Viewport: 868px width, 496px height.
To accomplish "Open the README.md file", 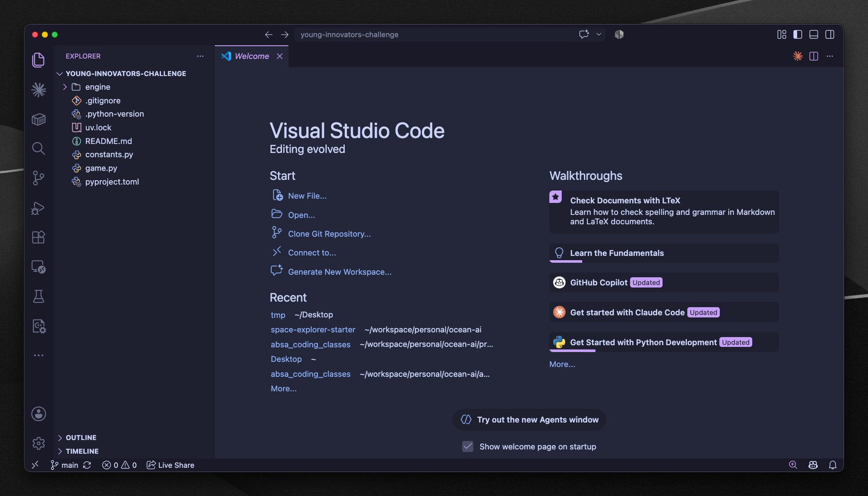I will (134, 141).
